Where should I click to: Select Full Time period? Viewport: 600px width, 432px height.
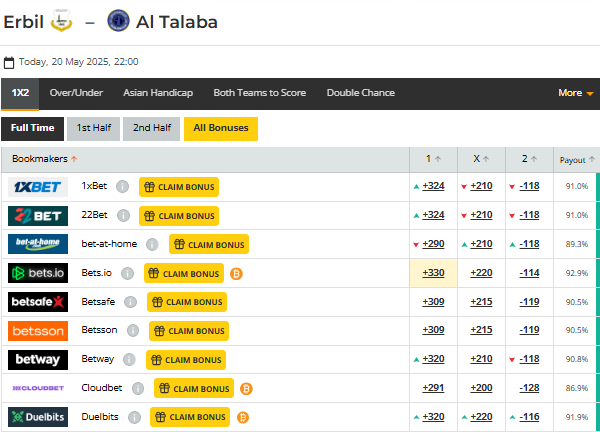33,128
